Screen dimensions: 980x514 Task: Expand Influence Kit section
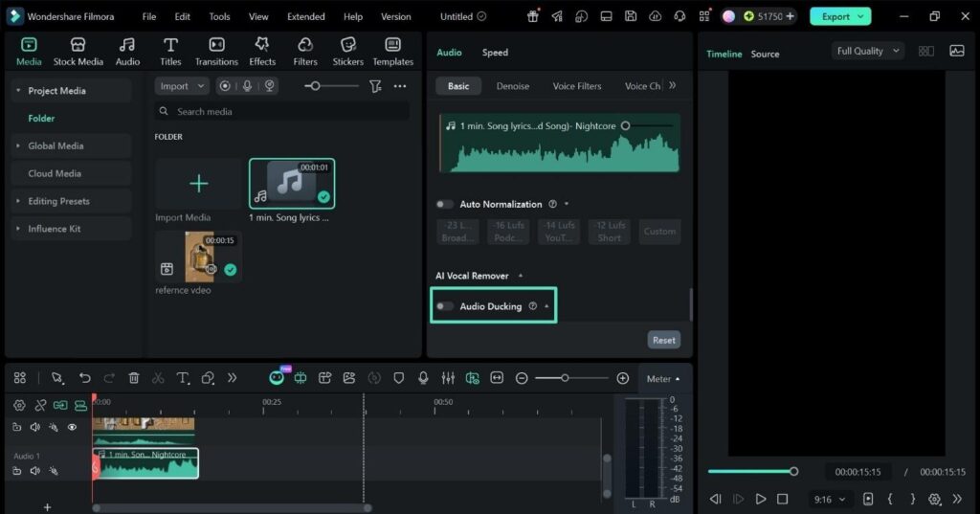click(17, 228)
